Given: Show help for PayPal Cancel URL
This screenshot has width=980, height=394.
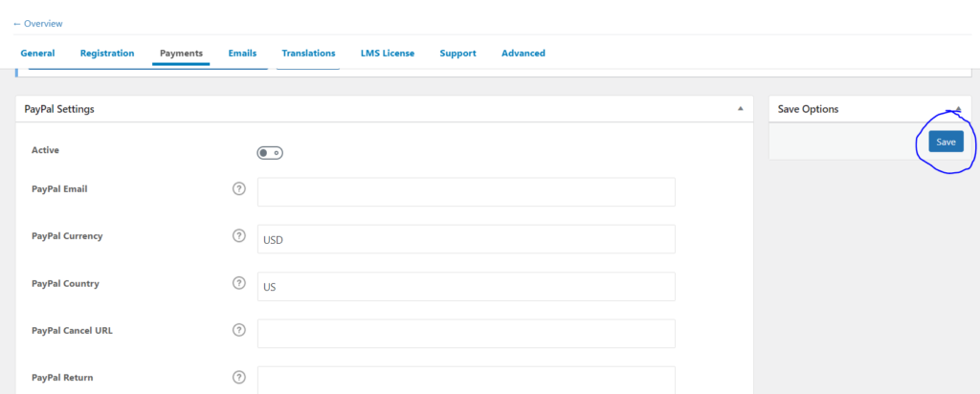Looking at the screenshot, I should pos(238,330).
